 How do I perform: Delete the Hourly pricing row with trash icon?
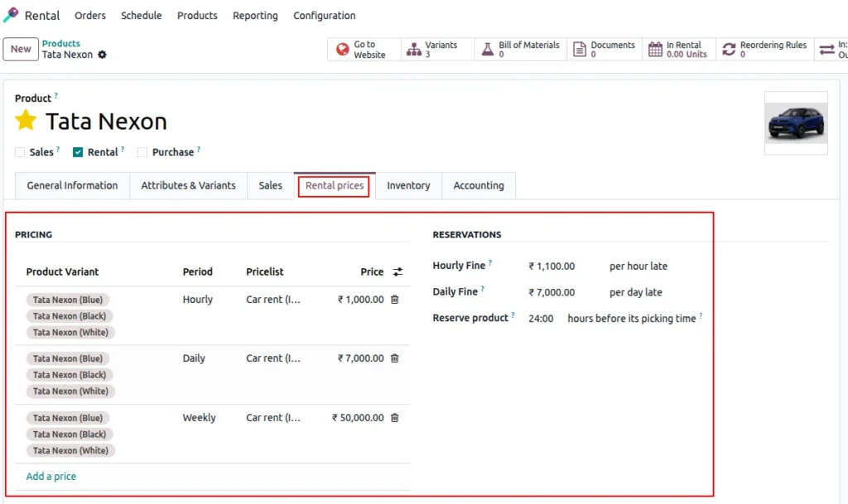point(395,300)
